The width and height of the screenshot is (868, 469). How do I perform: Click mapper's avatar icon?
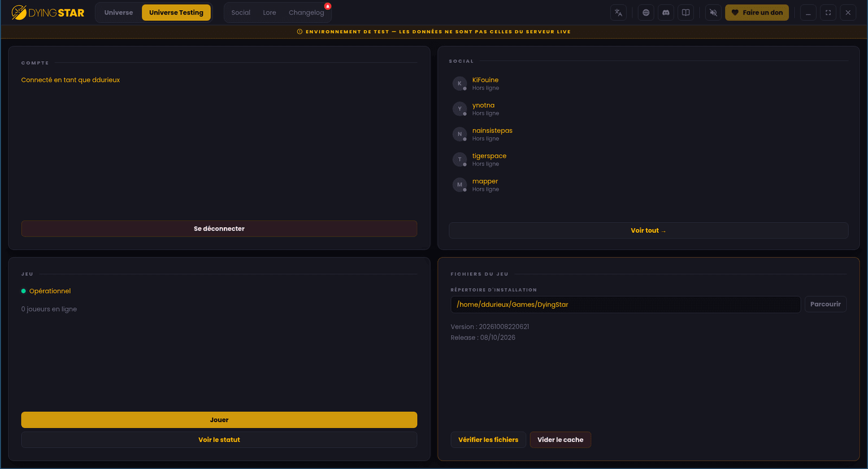459,185
